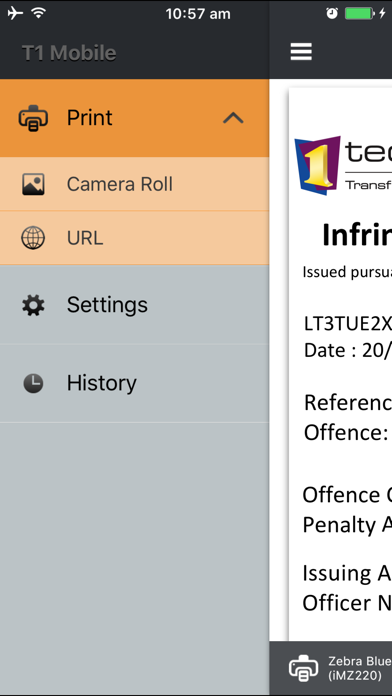Tap the hamburger menu icon
Screen dimensions: 392x696
click(301, 52)
